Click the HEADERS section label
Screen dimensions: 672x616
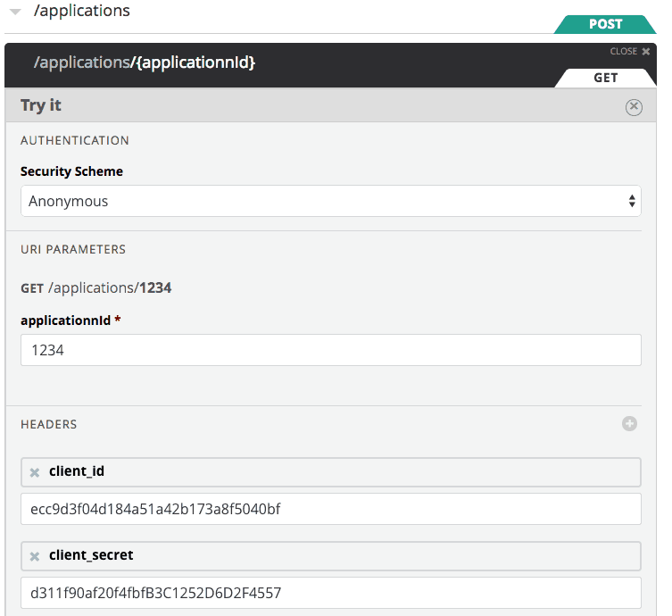point(48,424)
